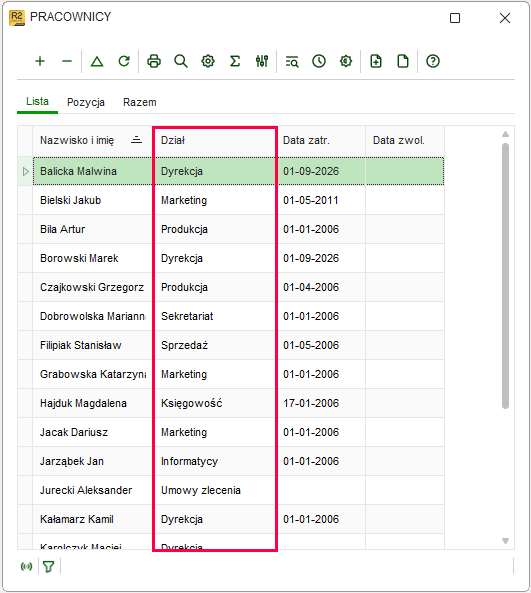This screenshot has width=531, height=593.
Task: Select the row Bielski Jakub
Action: point(238,200)
